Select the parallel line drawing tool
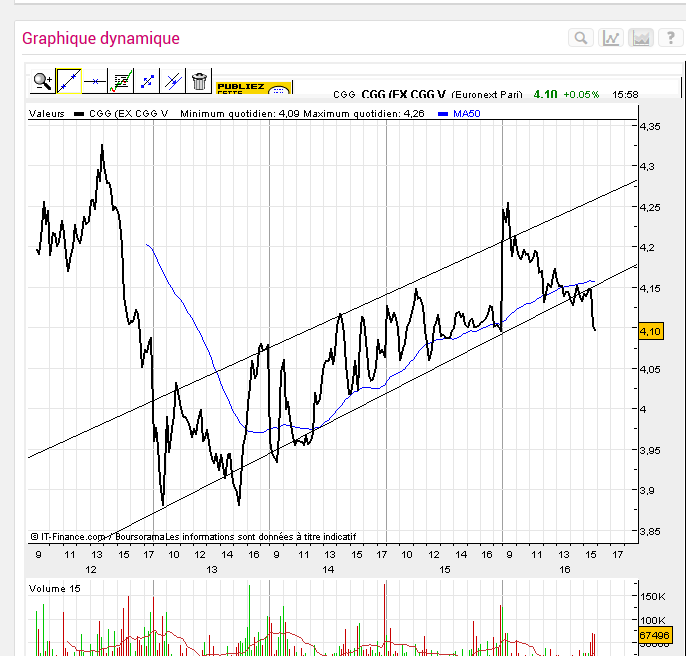This screenshot has height=656, width=686. point(173,81)
